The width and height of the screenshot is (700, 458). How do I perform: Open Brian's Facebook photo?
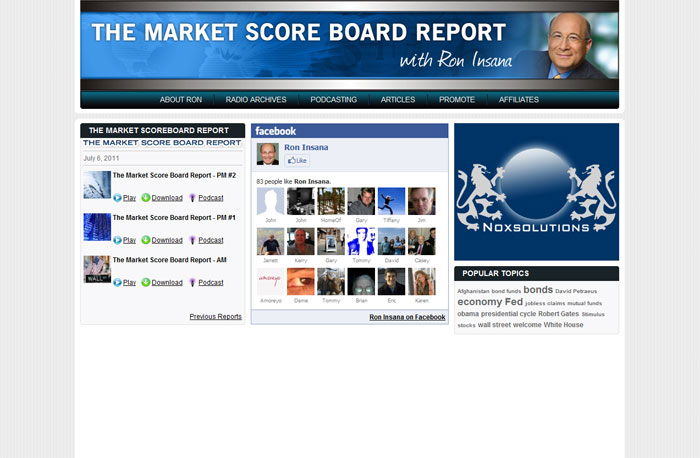(361, 282)
